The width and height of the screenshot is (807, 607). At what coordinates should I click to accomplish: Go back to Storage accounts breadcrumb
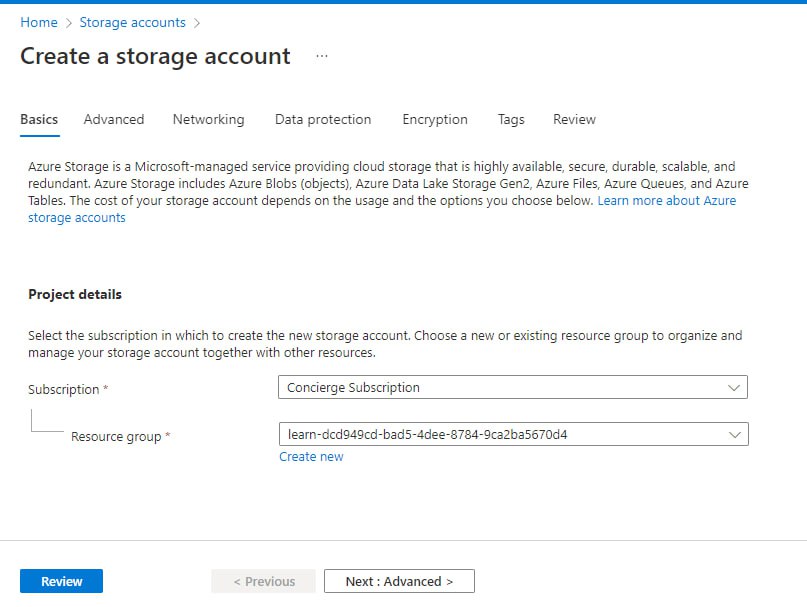pyautogui.click(x=132, y=22)
